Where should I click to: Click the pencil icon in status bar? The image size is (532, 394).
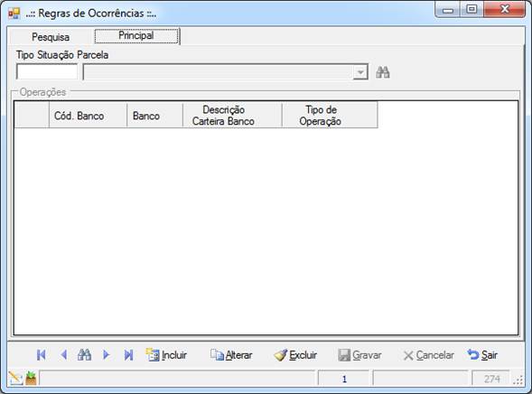coord(15,378)
